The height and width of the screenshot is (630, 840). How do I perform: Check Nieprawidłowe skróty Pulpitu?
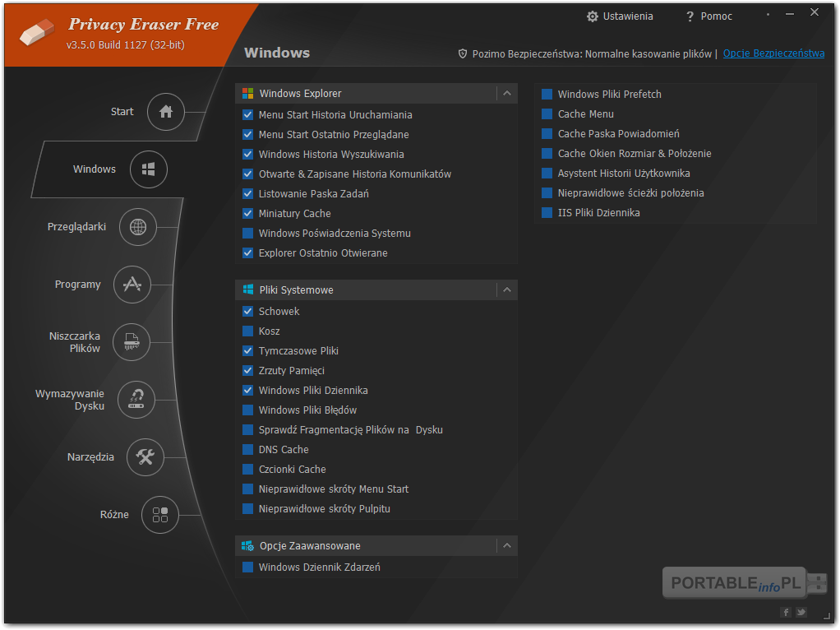[247, 509]
